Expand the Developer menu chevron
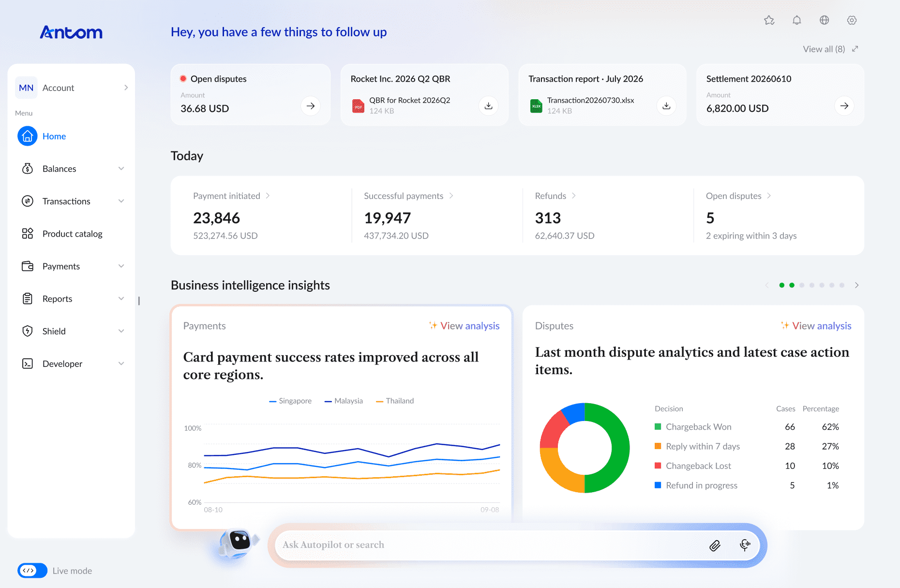The image size is (900, 588). point(121,363)
